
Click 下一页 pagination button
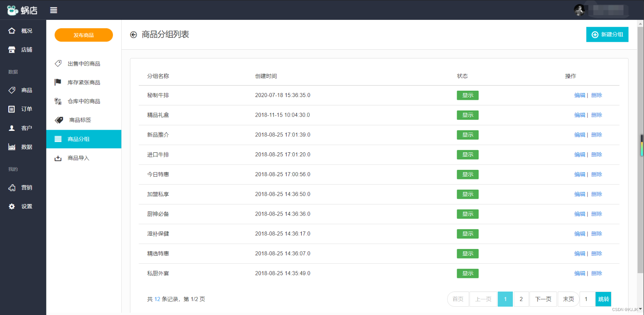tap(543, 299)
